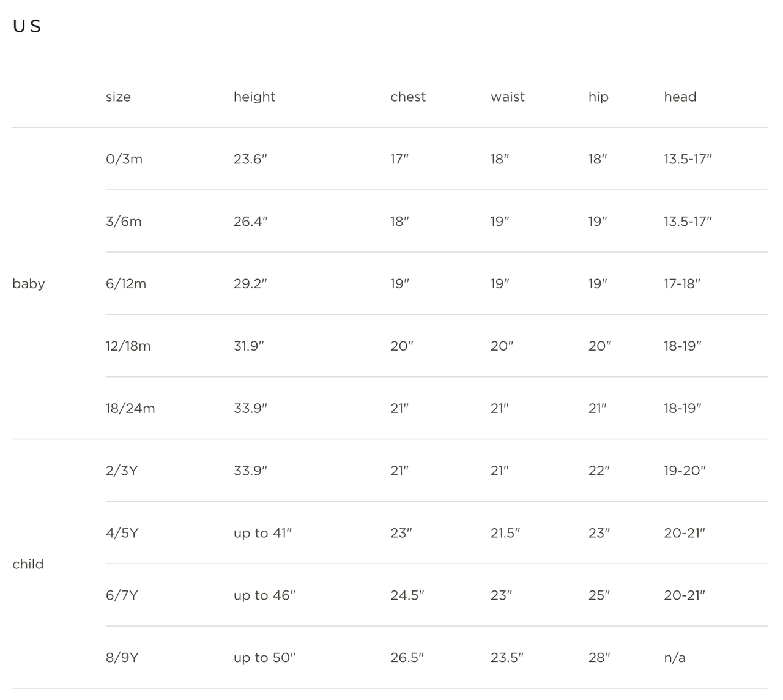Click the 3/6m size label

pyautogui.click(x=124, y=222)
